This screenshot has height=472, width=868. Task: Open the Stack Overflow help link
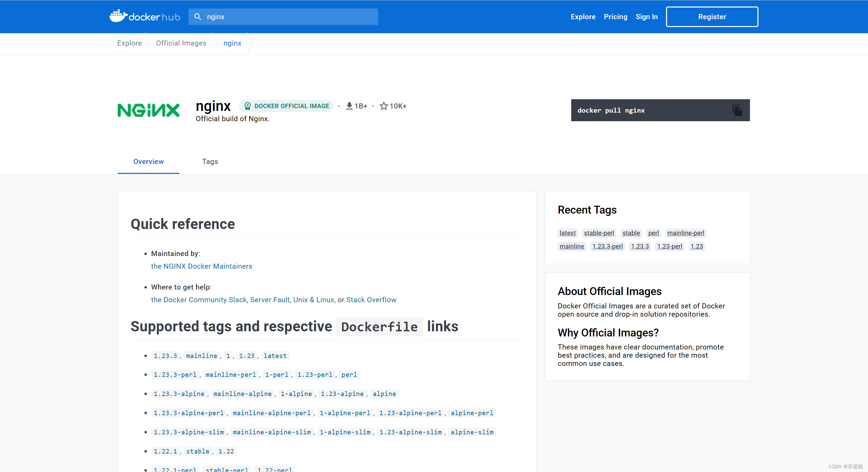pyautogui.click(x=371, y=300)
